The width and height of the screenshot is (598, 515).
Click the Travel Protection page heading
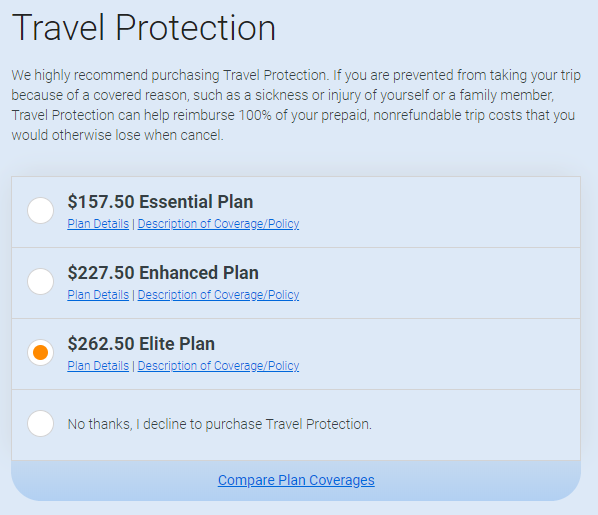pyautogui.click(x=143, y=28)
